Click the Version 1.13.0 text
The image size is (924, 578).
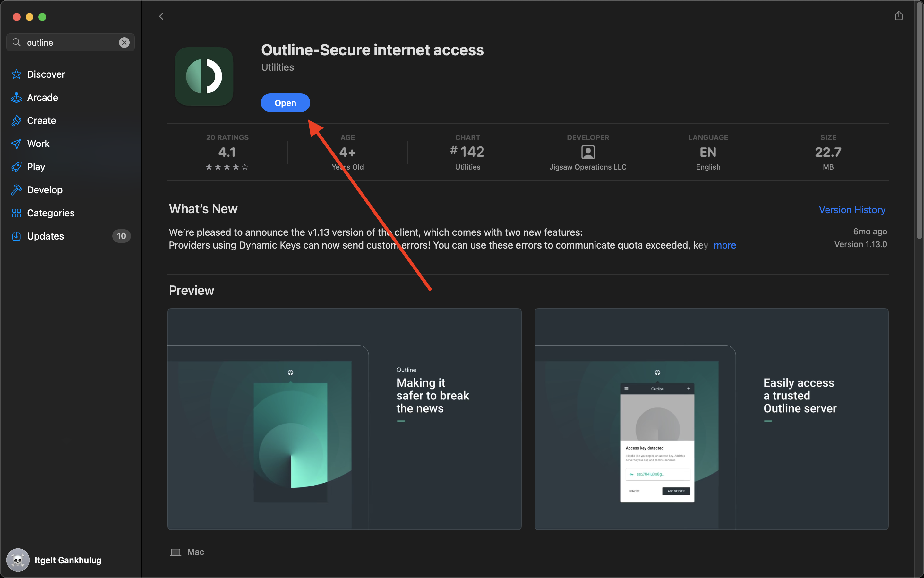coord(860,244)
